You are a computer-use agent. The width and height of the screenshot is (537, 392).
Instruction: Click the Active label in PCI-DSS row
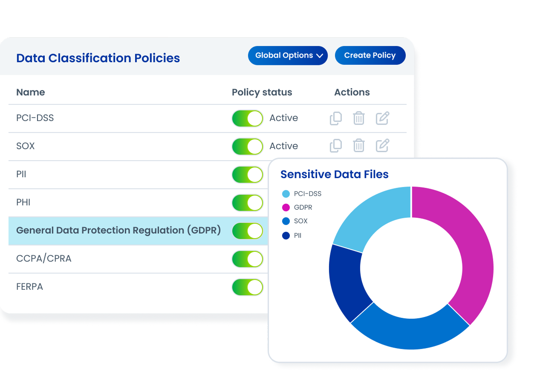[284, 118]
